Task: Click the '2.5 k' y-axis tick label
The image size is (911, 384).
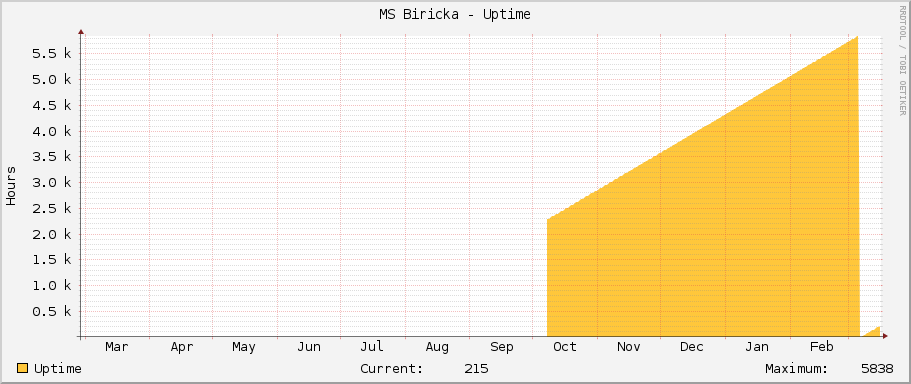Action: 52,208
